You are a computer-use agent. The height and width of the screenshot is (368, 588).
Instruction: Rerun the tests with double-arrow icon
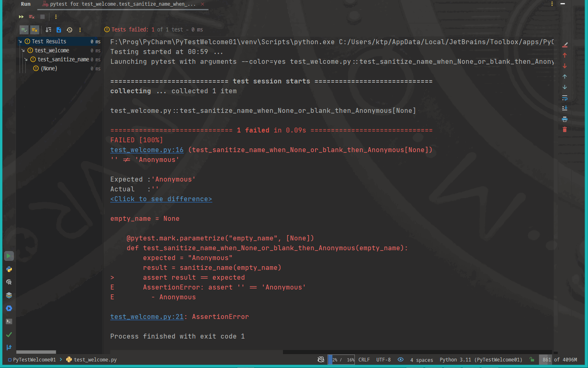(21, 17)
